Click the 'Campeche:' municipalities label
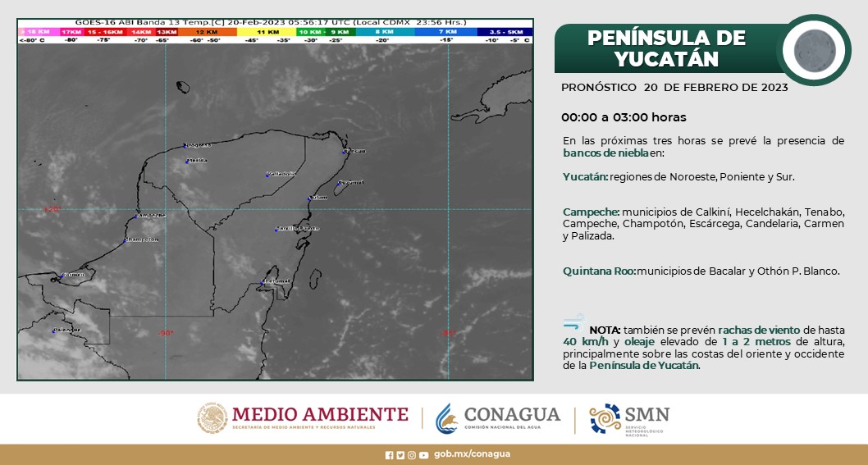Viewport: 868px width, 465px height. 592,212
